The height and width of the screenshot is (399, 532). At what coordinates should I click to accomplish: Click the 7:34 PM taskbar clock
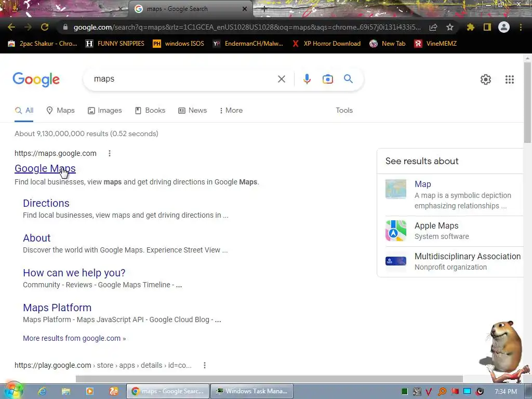506,392
